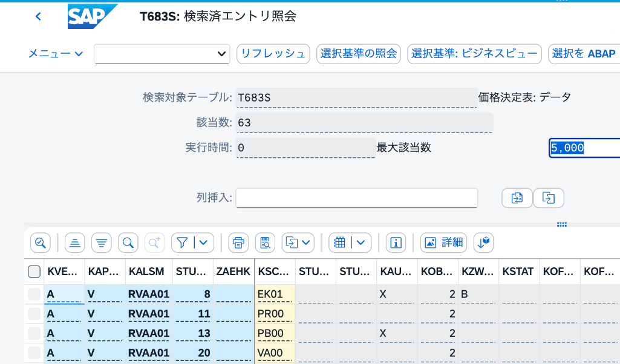Expand the filter options dropdown arrow
This screenshot has height=364, width=620.
tap(203, 242)
